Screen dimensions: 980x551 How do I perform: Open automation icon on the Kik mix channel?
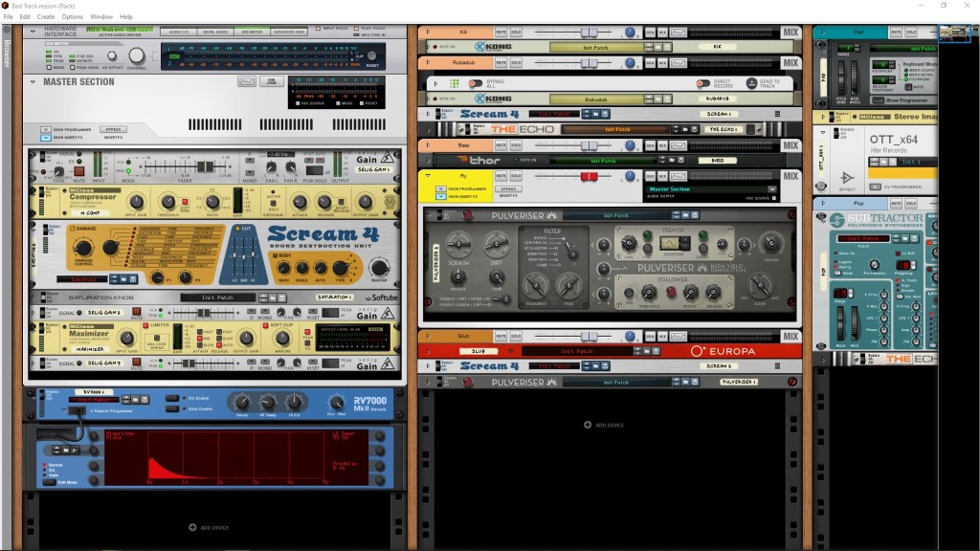(x=678, y=33)
